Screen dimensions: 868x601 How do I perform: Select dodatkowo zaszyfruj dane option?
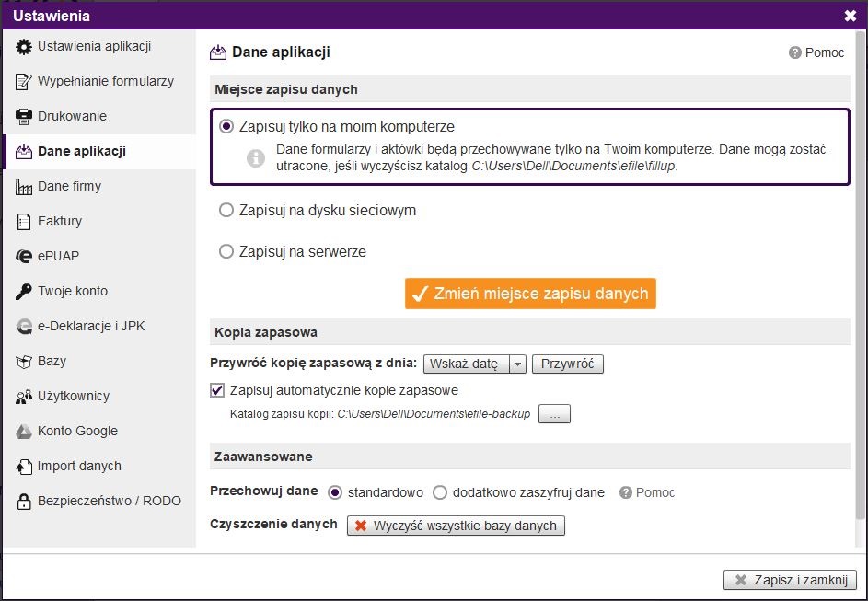click(x=440, y=492)
